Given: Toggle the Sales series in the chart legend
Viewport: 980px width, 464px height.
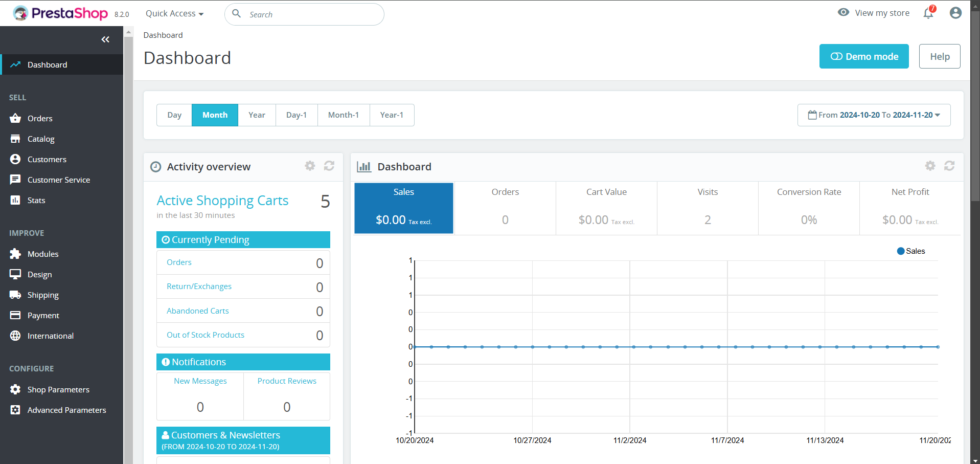Looking at the screenshot, I should (x=910, y=251).
